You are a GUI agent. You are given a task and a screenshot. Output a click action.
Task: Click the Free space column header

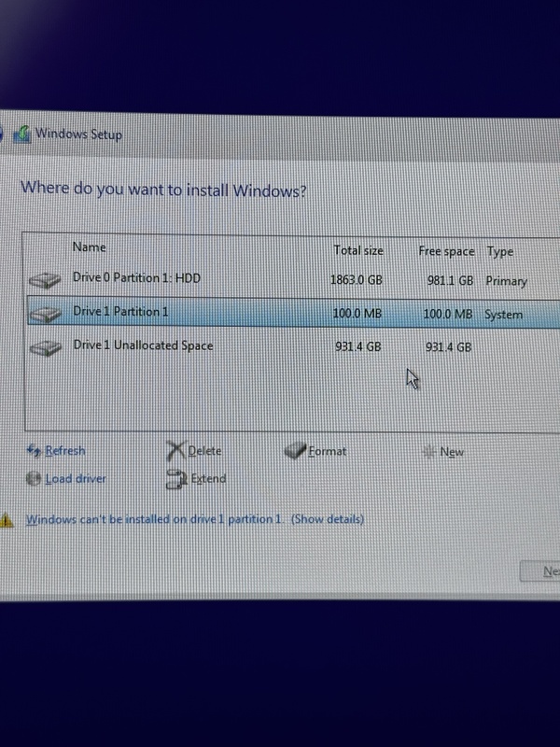tap(446, 251)
